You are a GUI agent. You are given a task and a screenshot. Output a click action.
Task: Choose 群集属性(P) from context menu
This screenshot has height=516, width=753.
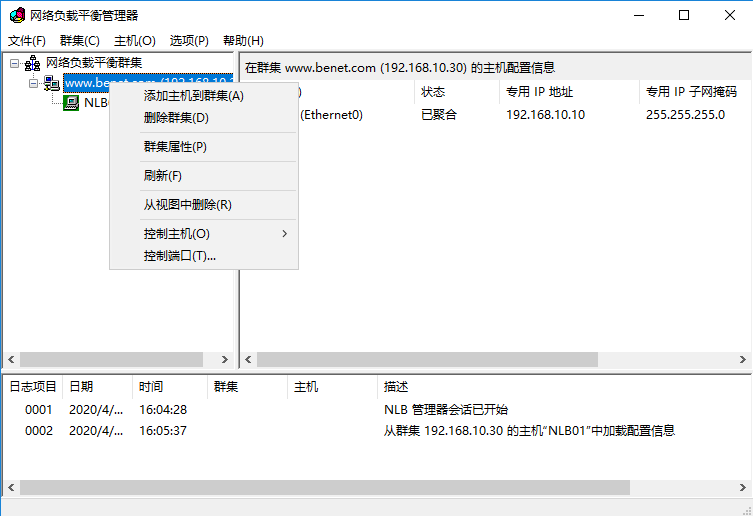click(x=204, y=147)
